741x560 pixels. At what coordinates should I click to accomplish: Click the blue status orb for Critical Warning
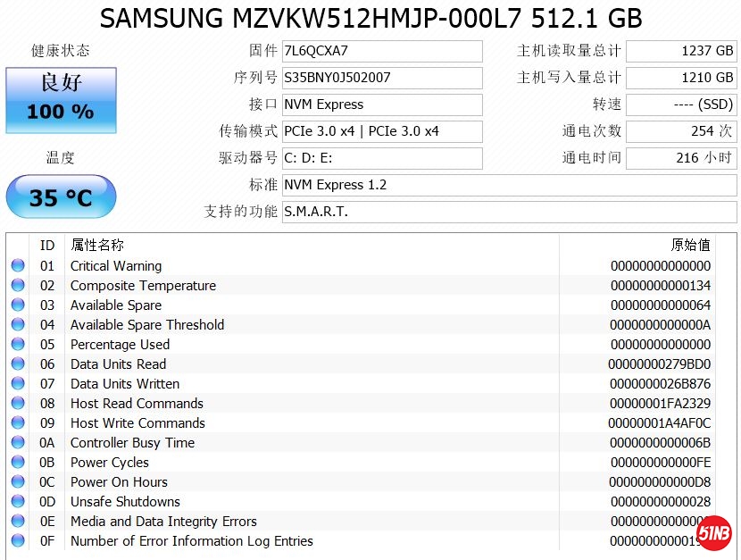[18, 266]
